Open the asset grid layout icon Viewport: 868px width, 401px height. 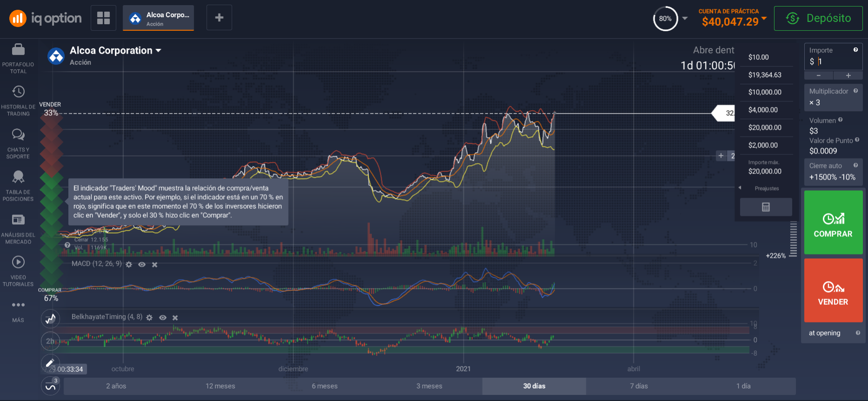tap(103, 18)
